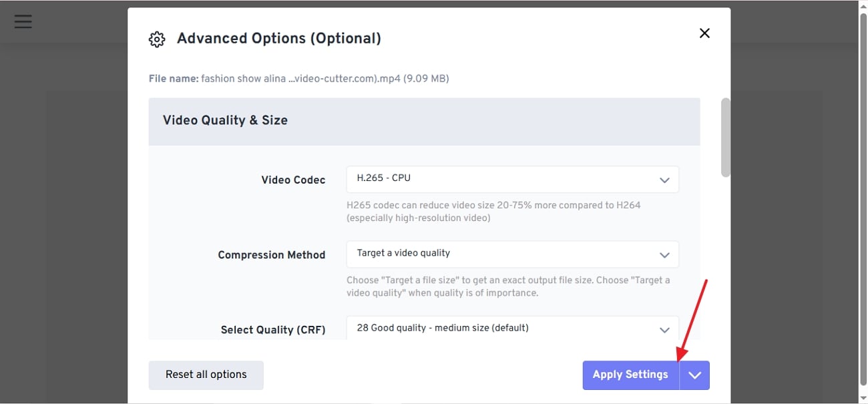Screen dimensions: 868x404
Task: Open the Video Codec selection box
Action: (x=512, y=179)
